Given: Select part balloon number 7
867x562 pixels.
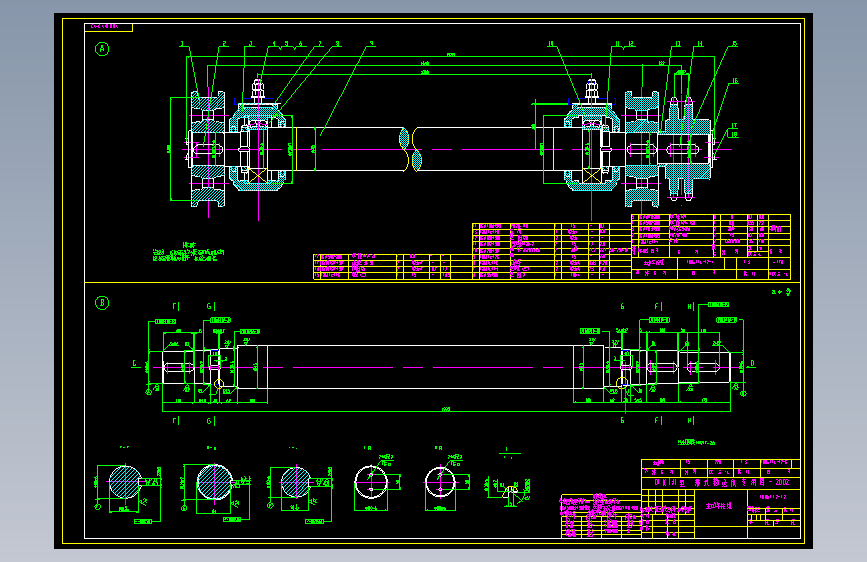Looking at the screenshot, I should point(320,44).
